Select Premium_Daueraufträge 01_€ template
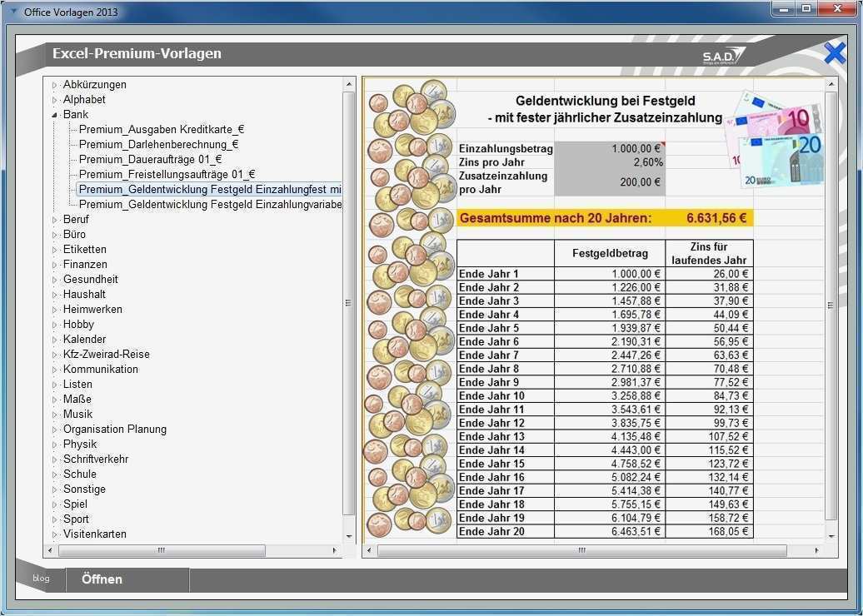This screenshot has width=863, height=616. (150, 160)
